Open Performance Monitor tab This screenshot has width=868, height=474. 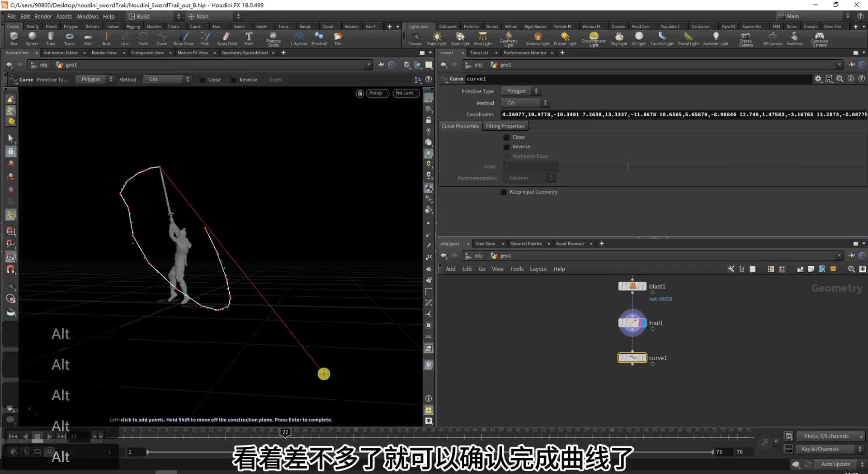[524, 53]
